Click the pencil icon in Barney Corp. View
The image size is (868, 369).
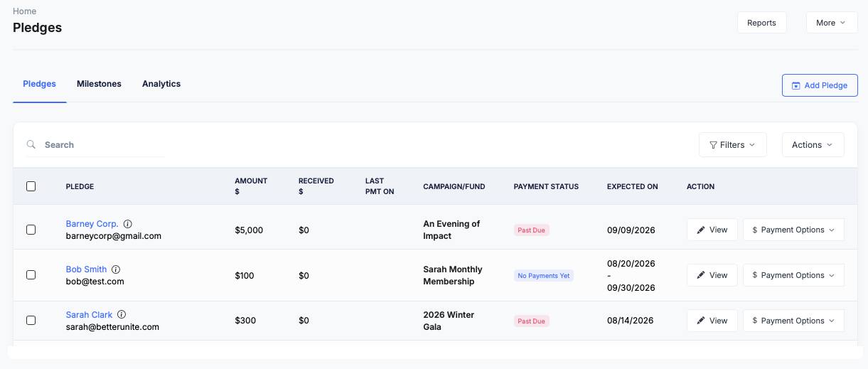click(x=701, y=230)
